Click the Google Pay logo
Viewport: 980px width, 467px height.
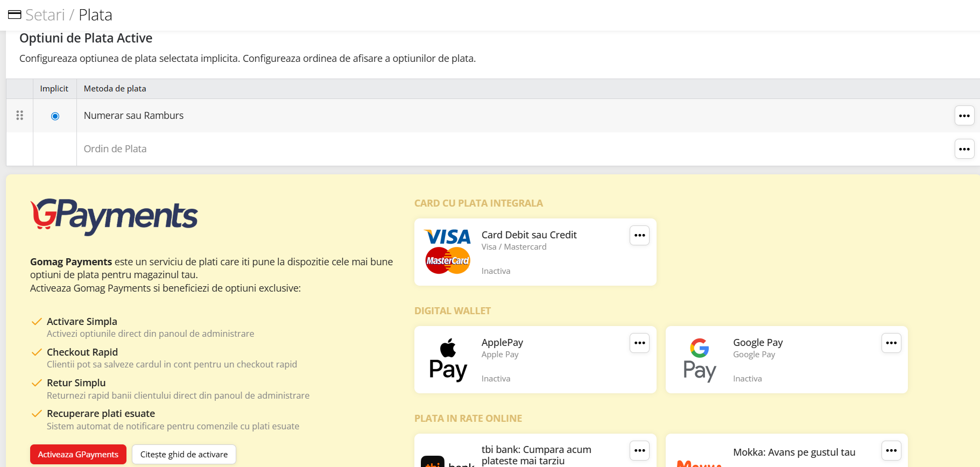[x=700, y=360]
